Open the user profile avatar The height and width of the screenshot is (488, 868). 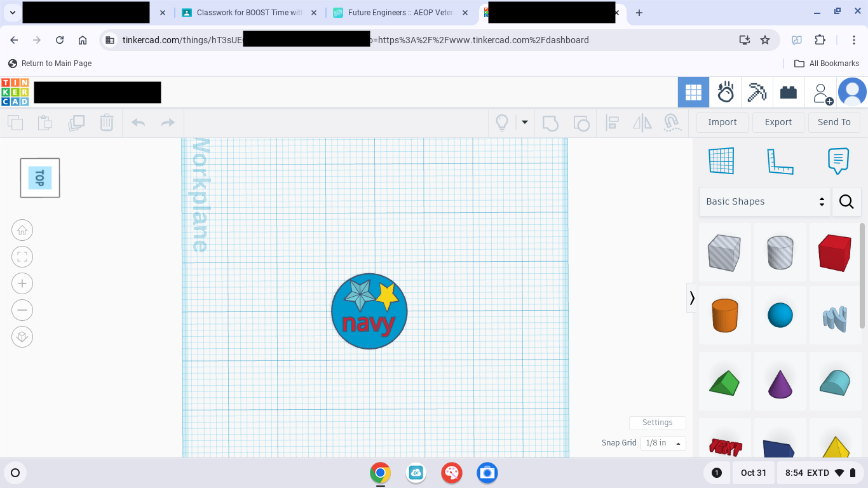tap(852, 92)
